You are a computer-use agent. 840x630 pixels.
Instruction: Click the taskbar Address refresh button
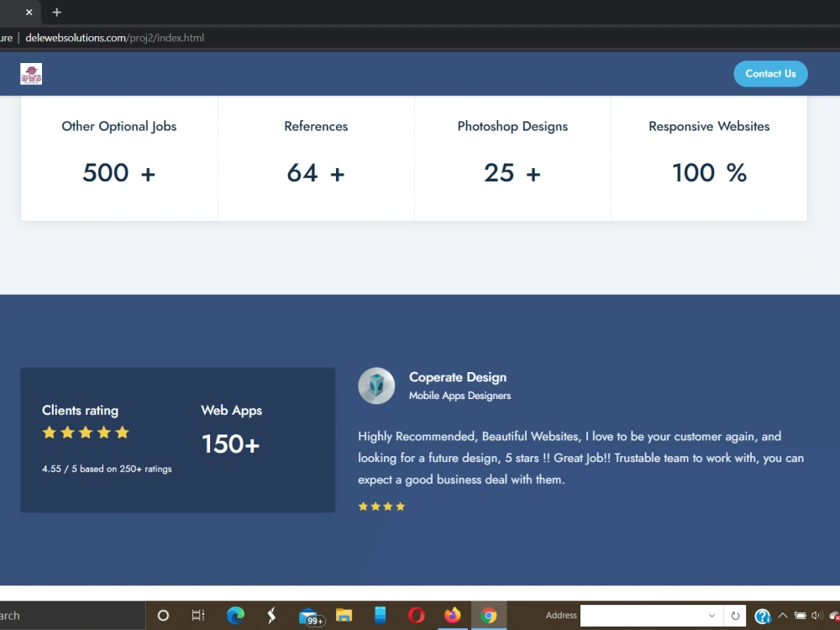(x=735, y=616)
